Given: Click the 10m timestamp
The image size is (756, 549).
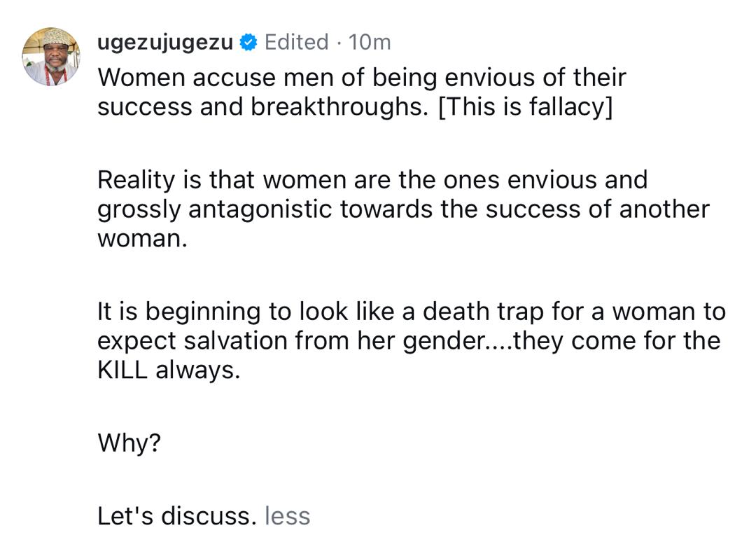Looking at the screenshot, I should tap(370, 43).
